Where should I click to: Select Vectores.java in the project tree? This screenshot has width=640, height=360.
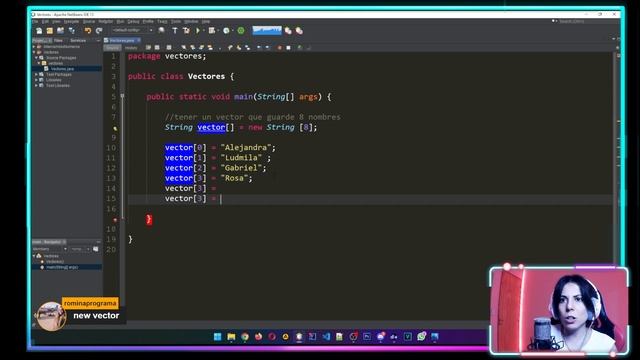click(62, 69)
